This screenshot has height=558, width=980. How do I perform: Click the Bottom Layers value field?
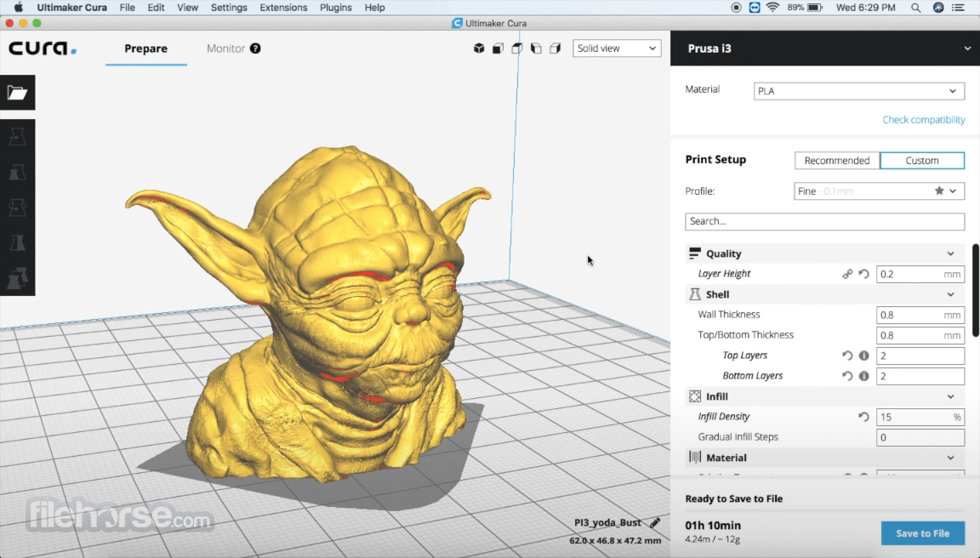[920, 375]
